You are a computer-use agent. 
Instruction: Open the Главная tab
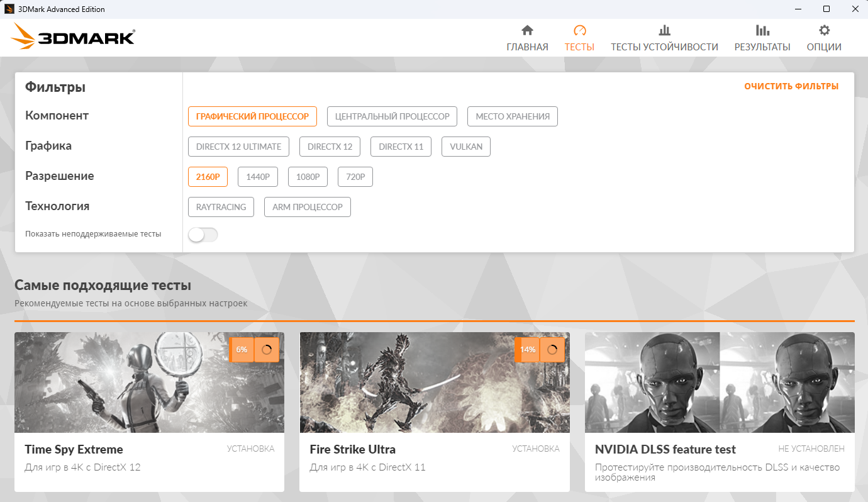point(527,38)
